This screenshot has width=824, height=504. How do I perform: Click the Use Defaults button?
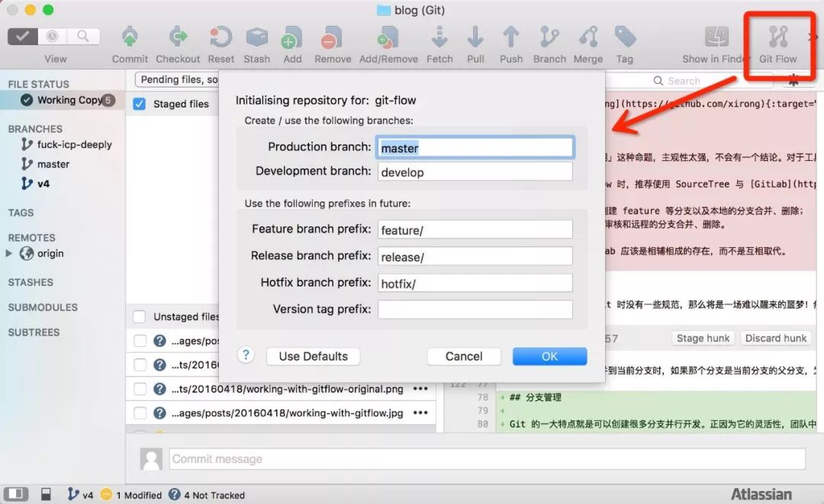[314, 357]
